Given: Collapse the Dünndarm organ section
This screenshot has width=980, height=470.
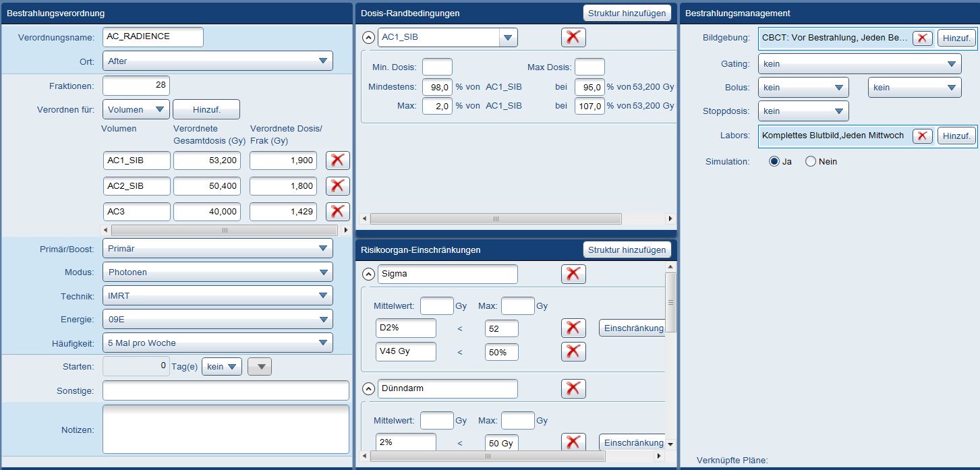Looking at the screenshot, I should [x=368, y=389].
